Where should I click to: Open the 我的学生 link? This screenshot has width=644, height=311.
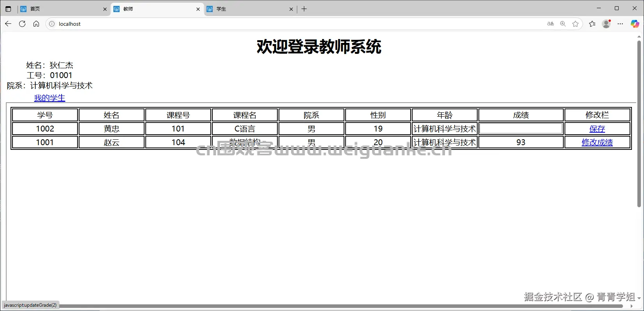pyautogui.click(x=49, y=98)
